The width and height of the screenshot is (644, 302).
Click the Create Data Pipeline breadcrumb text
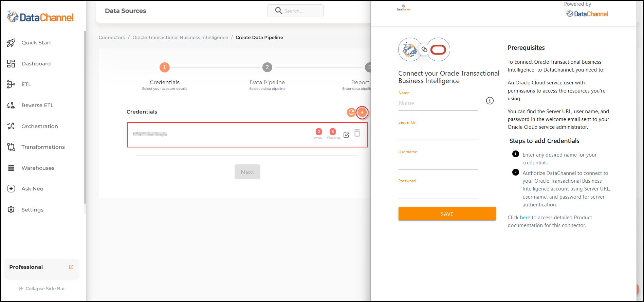[x=259, y=38]
